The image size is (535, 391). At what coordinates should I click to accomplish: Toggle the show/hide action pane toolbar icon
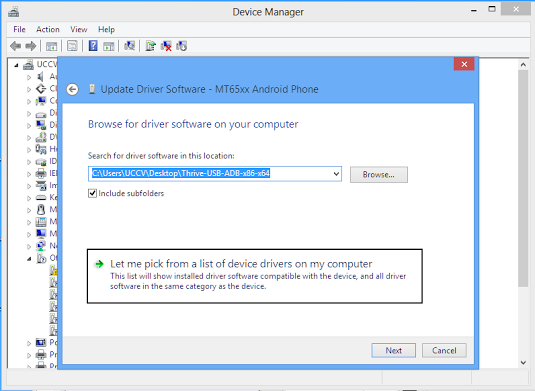tap(109, 46)
